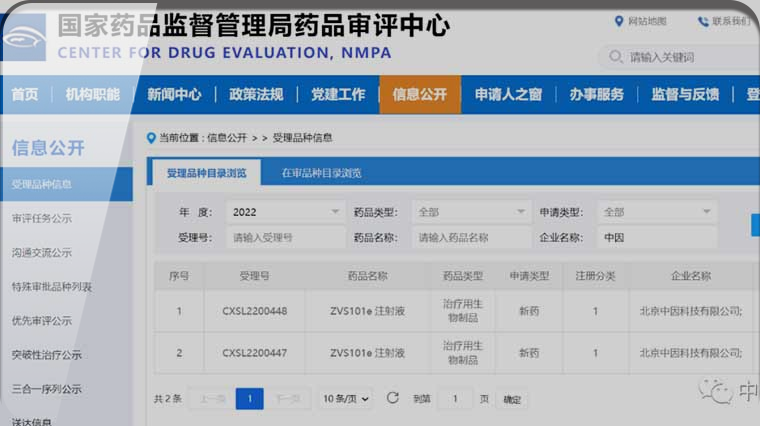
Task: Open 机构职能 navigation item
Action: point(93,95)
